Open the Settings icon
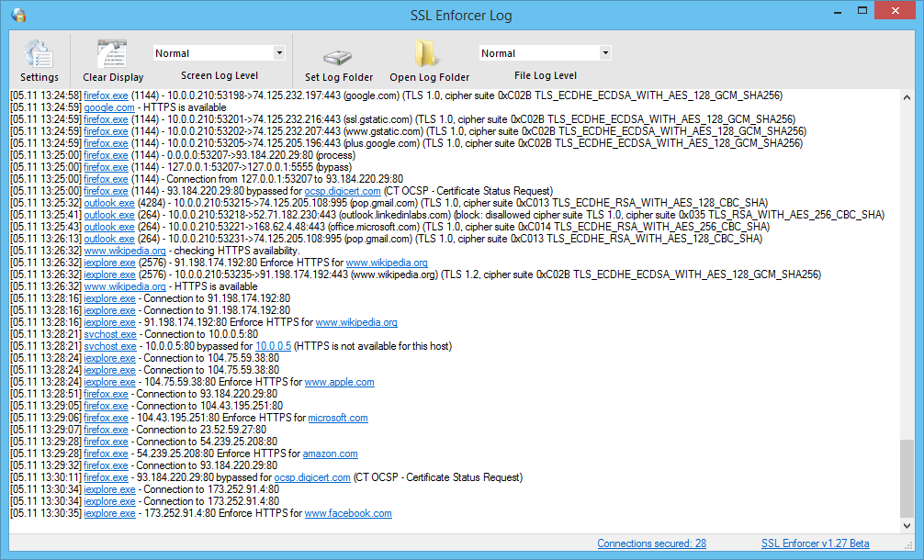 (x=39, y=54)
